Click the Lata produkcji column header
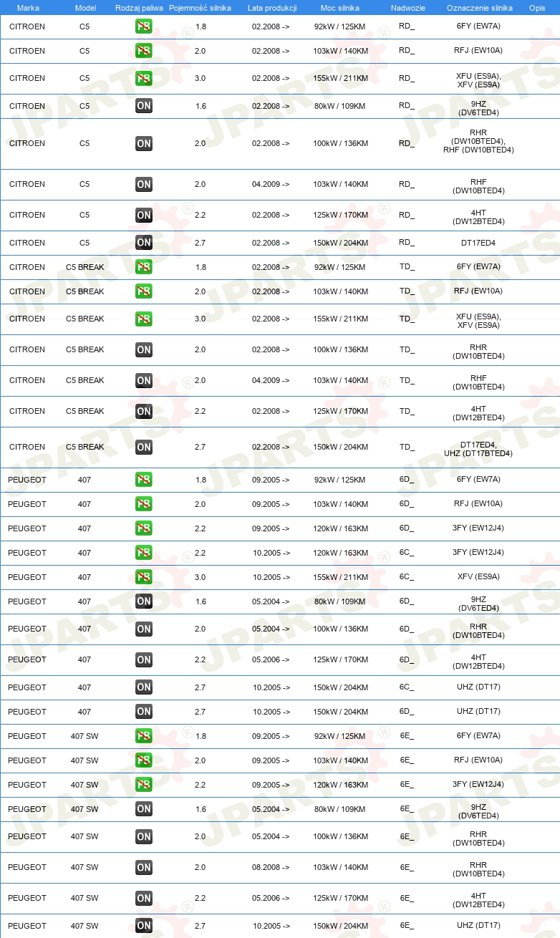This screenshot has width=560, height=938. click(272, 7)
